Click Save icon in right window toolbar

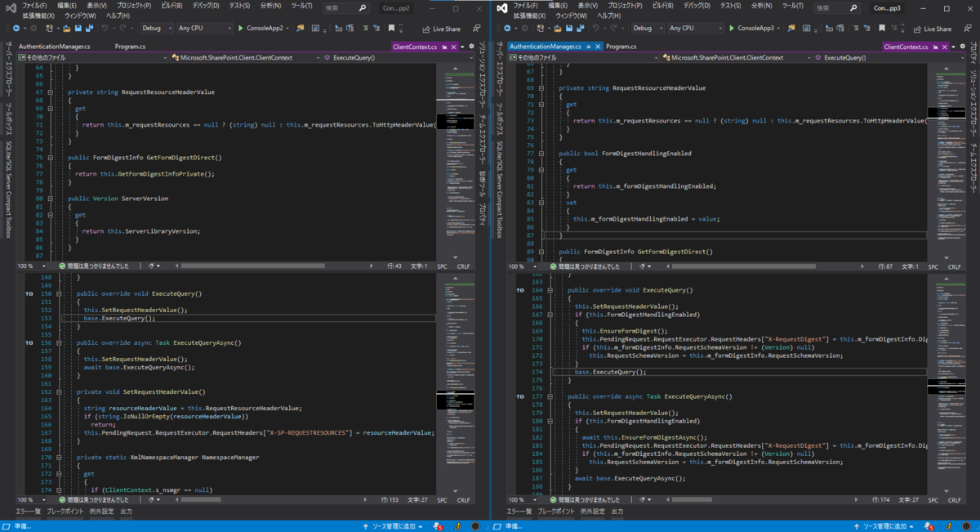point(568,29)
